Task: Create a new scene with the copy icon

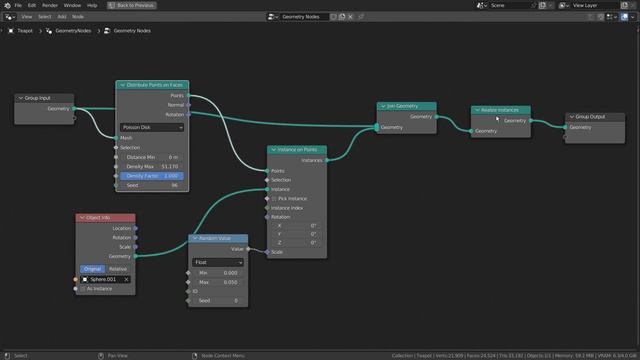Action: pyautogui.click(x=542, y=5)
